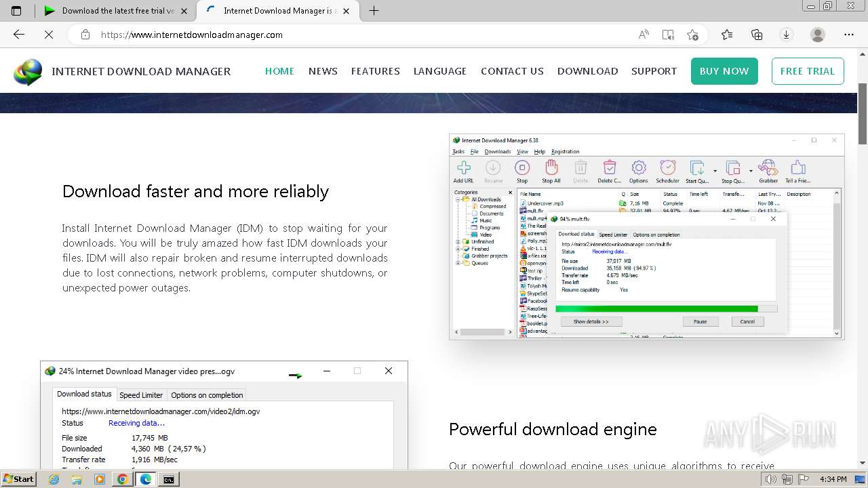This screenshot has height=488, width=868.
Task: Go to the HOME menu item
Action: (279, 71)
